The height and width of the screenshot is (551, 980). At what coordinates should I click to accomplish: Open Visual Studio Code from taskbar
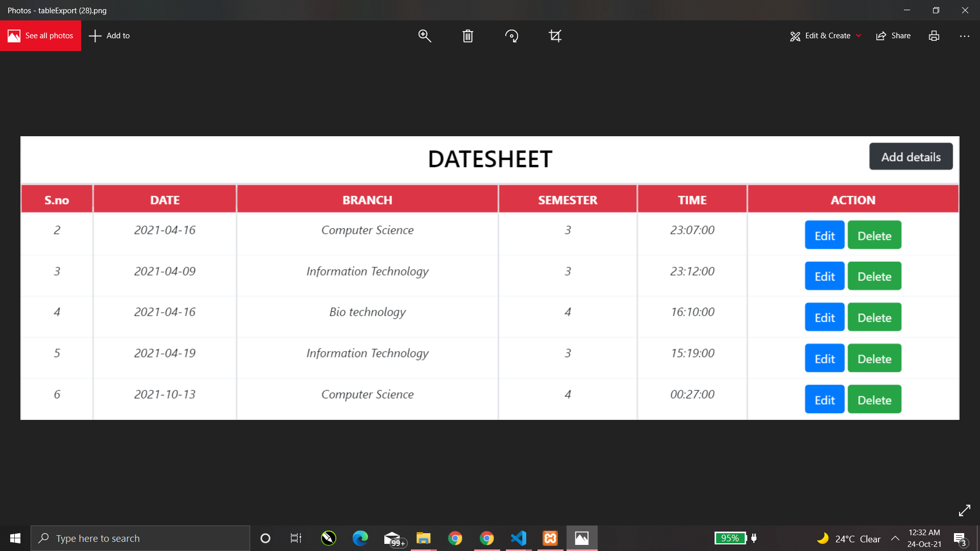click(x=519, y=538)
